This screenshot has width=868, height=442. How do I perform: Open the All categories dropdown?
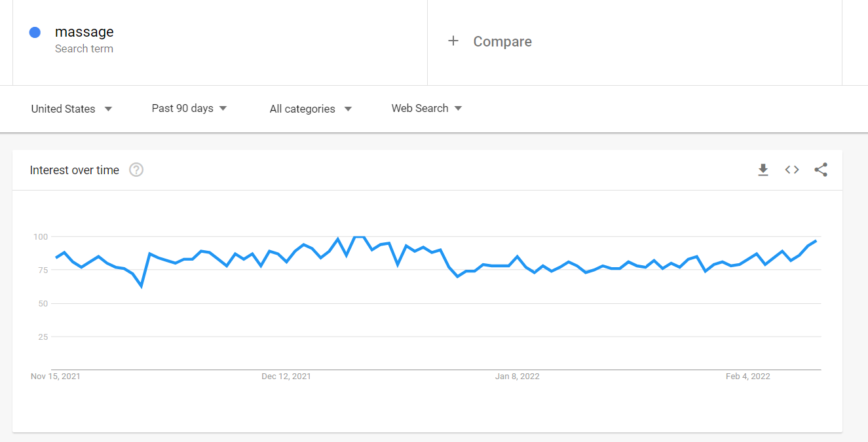click(311, 109)
